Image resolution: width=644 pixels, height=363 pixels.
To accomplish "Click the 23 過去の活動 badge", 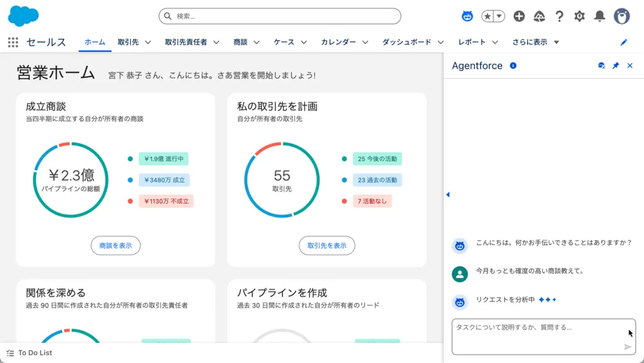I will tap(377, 180).
